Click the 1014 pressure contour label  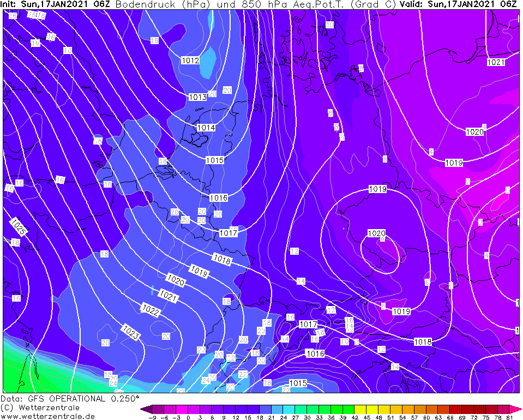pyautogui.click(x=206, y=128)
